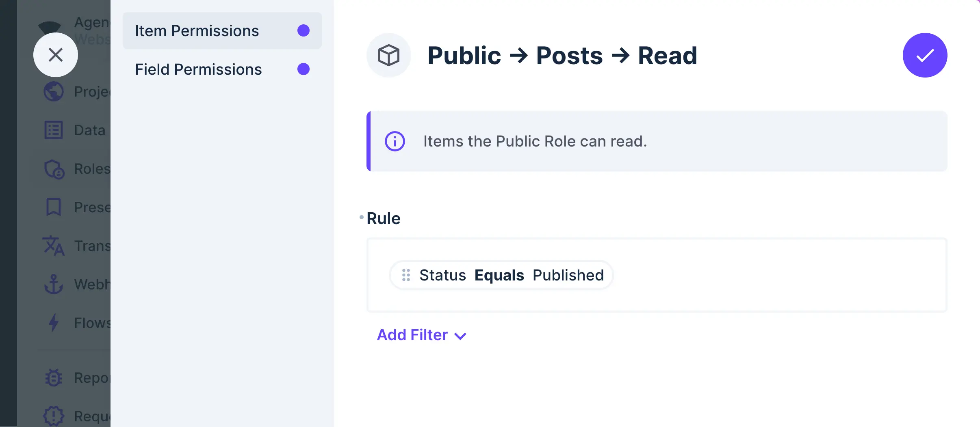This screenshot has width=980, height=427.
Task: Open Project Settings via the globe icon
Action: 53,91
